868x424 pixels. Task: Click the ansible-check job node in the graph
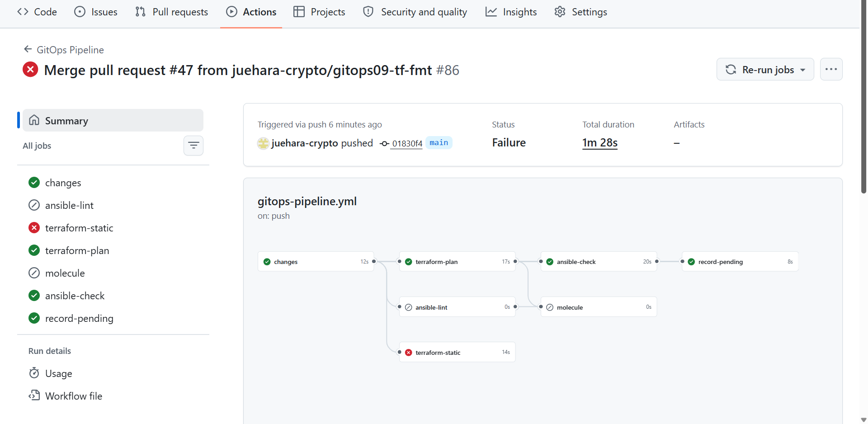click(599, 262)
